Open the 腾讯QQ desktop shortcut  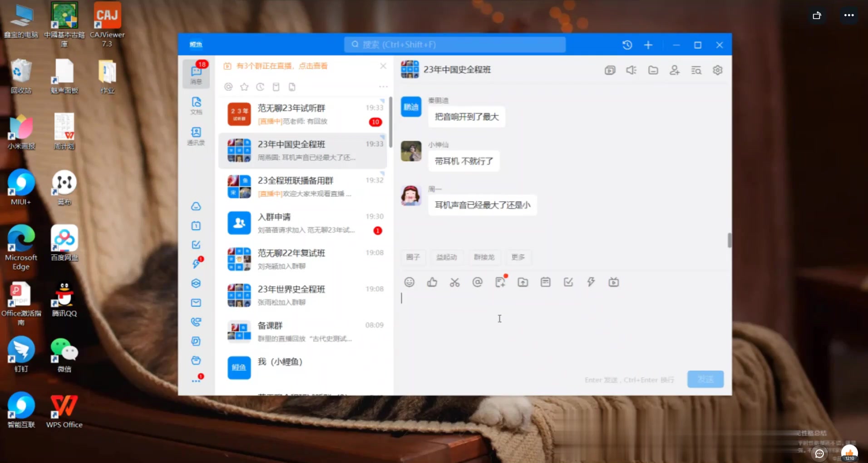point(64,299)
